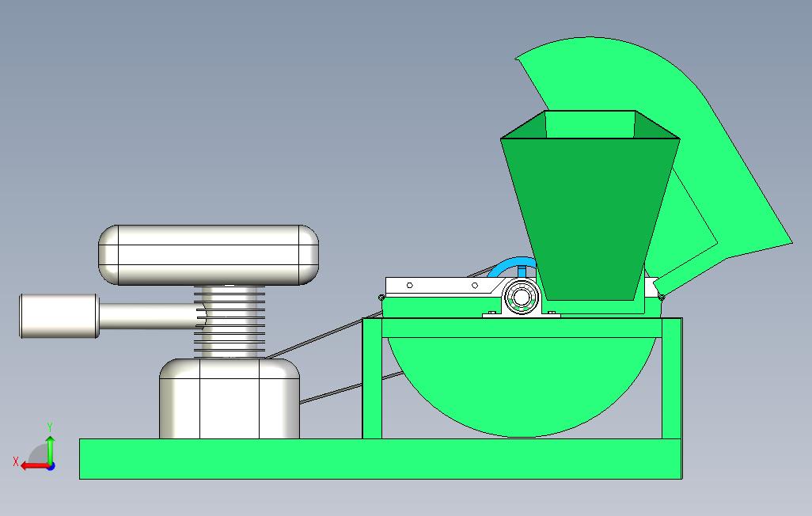The height and width of the screenshot is (516, 812).
Task: Click the blue Z axis dot at triad origin
Action: (x=51, y=467)
